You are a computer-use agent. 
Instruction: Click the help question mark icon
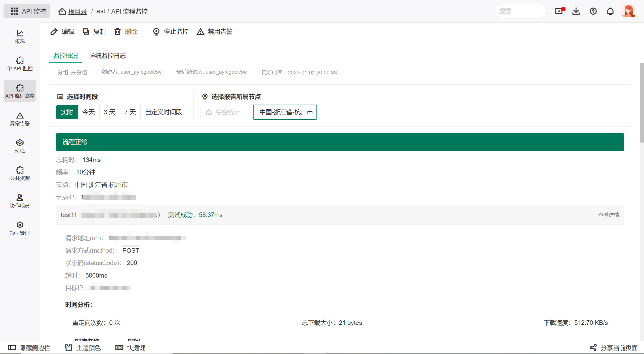coord(593,11)
